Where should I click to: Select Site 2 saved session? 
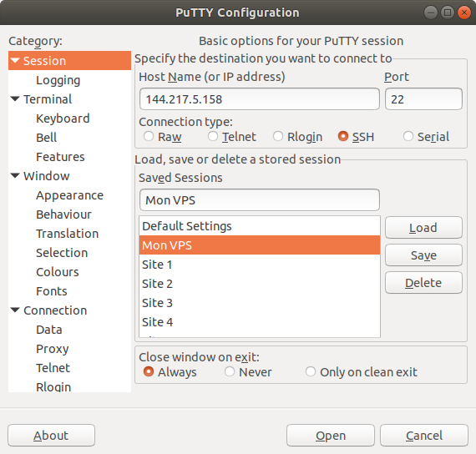pos(260,284)
